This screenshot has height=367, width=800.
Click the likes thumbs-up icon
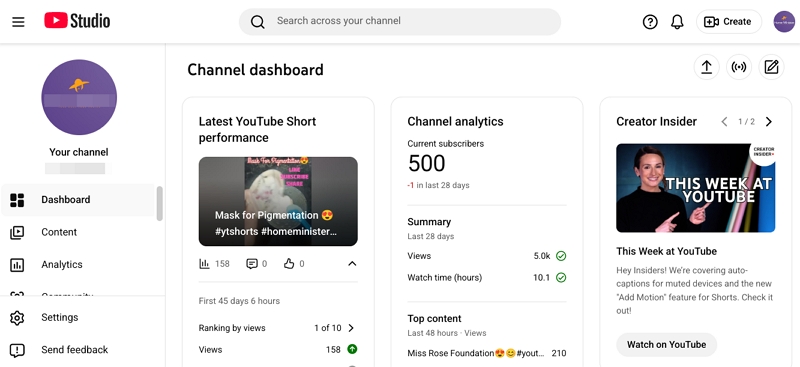[x=289, y=264]
